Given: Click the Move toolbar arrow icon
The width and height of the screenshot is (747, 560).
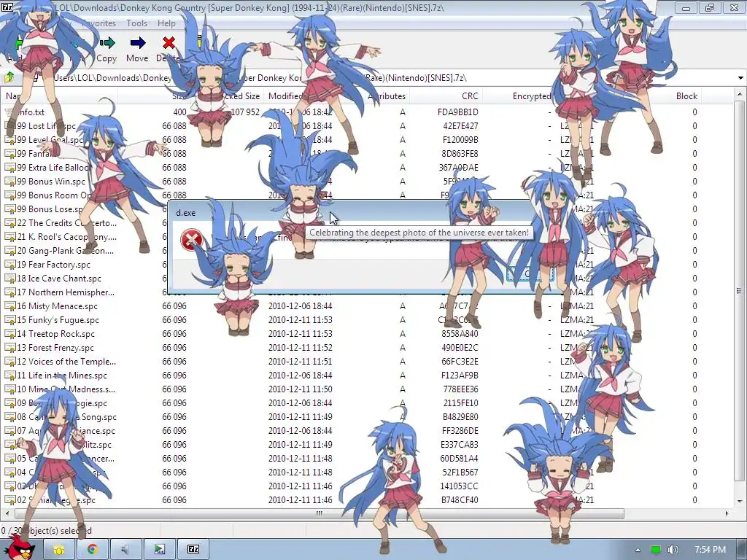Looking at the screenshot, I should point(137,43).
